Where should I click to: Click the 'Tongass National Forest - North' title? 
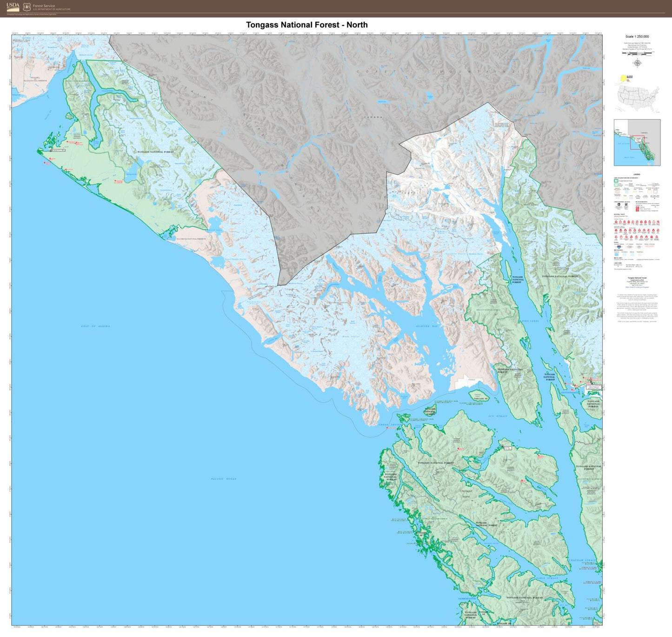coord(307,25)
